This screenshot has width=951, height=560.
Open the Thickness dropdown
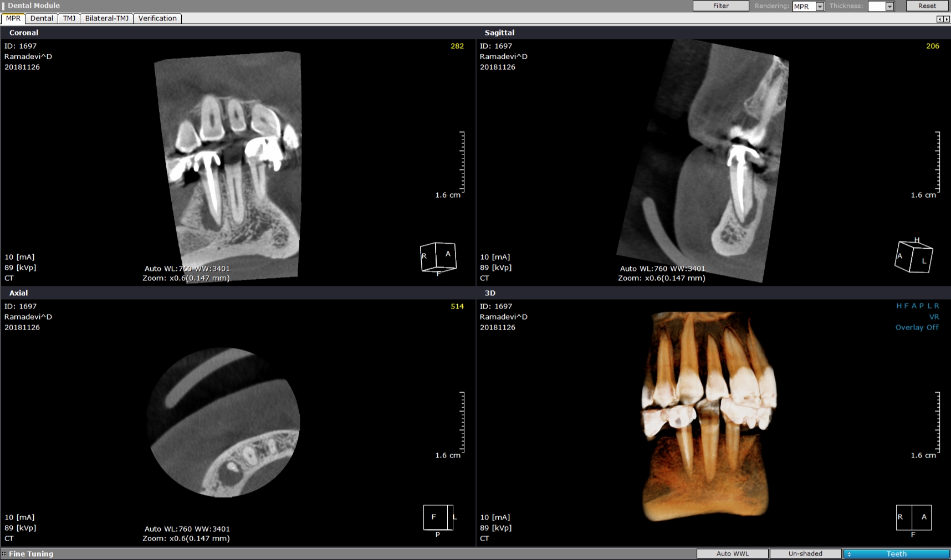889,6
